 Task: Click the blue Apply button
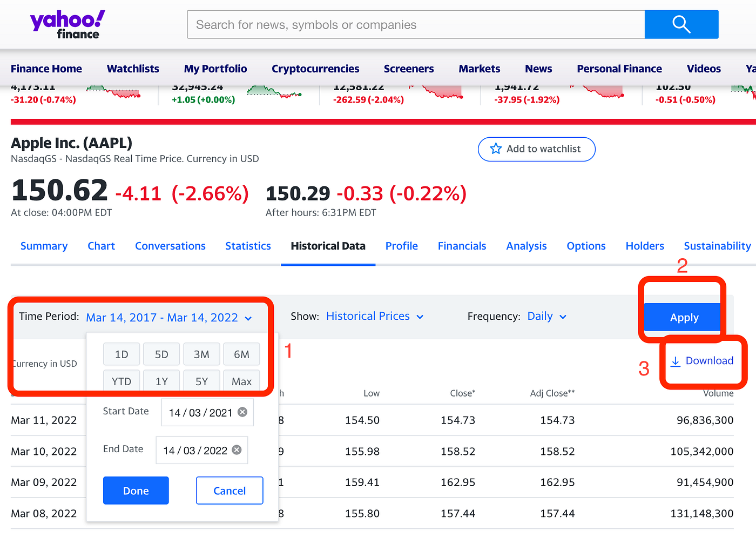click(x=684, y=317)
